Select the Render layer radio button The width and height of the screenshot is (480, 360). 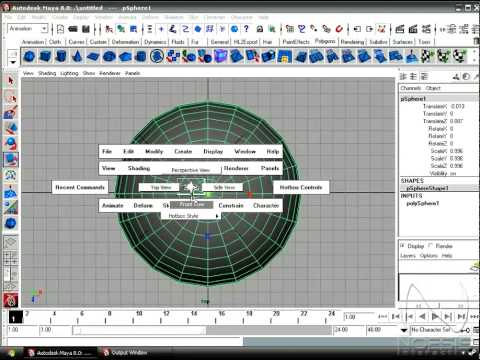430,246
